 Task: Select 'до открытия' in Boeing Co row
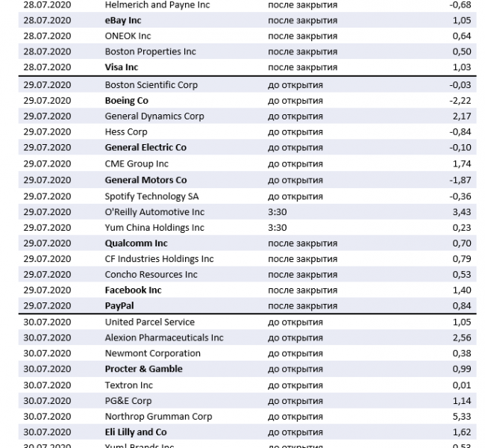click(295, 101)
